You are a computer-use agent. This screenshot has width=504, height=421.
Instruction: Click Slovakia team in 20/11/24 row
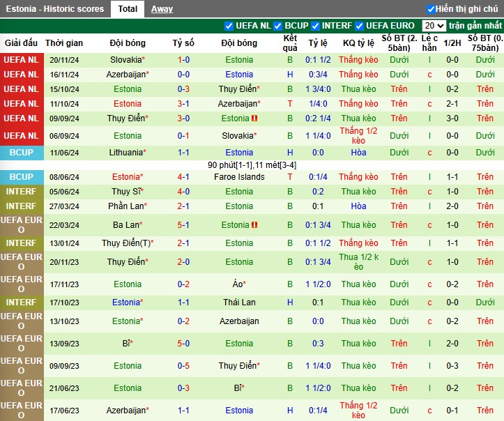(128, 60)
